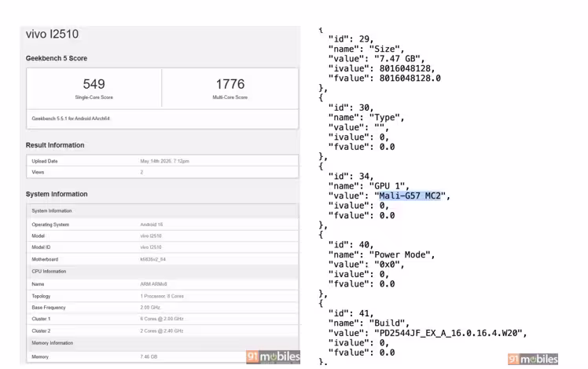Click the 'Base Frequency' row label
The width and height of the screenshot is (588, 369).
click(x=49, y=308)
